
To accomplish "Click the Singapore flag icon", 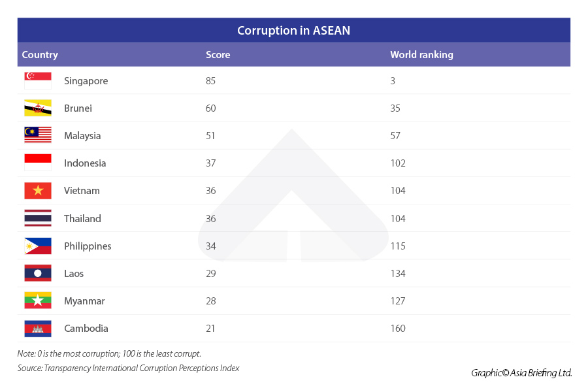I will pyautogui.click(x=38, y=81).
